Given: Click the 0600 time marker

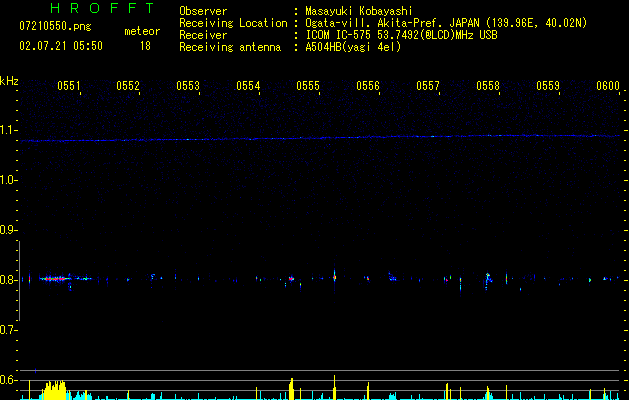Looking at the screenshot, I should pyautogui.click(x=608, y=86).
